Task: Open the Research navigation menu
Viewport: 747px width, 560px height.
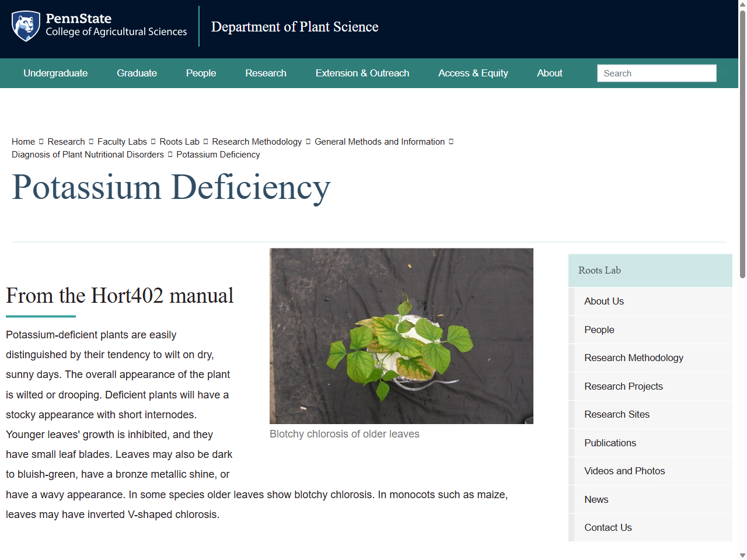Action: (x=266, y=73)
